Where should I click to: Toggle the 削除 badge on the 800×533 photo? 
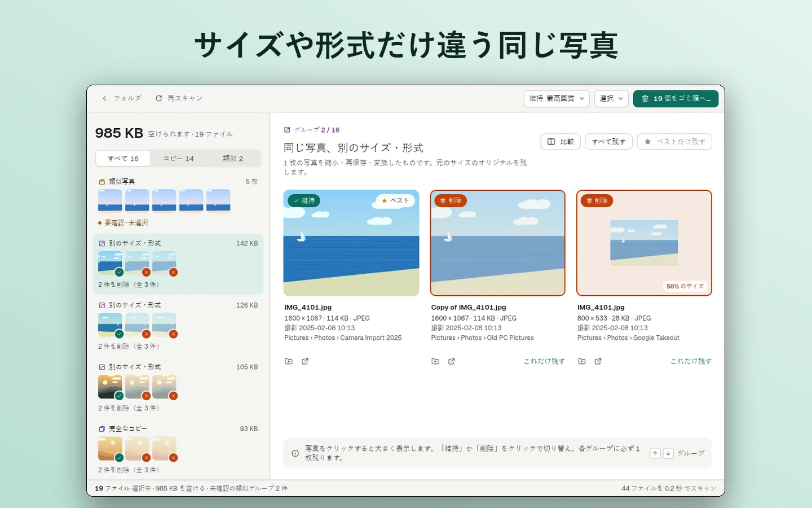pyautogui.click(x=597, y=200)
